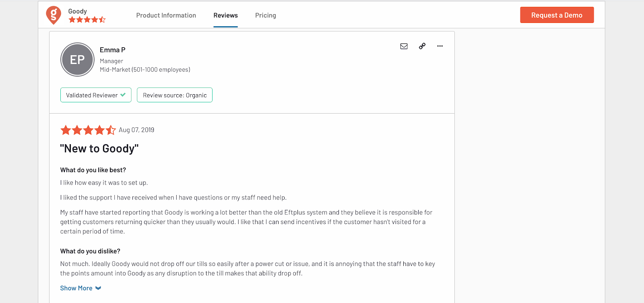Screen dimensions: 644x303
Task: Click the Request a Demo button
Action: 557,15
